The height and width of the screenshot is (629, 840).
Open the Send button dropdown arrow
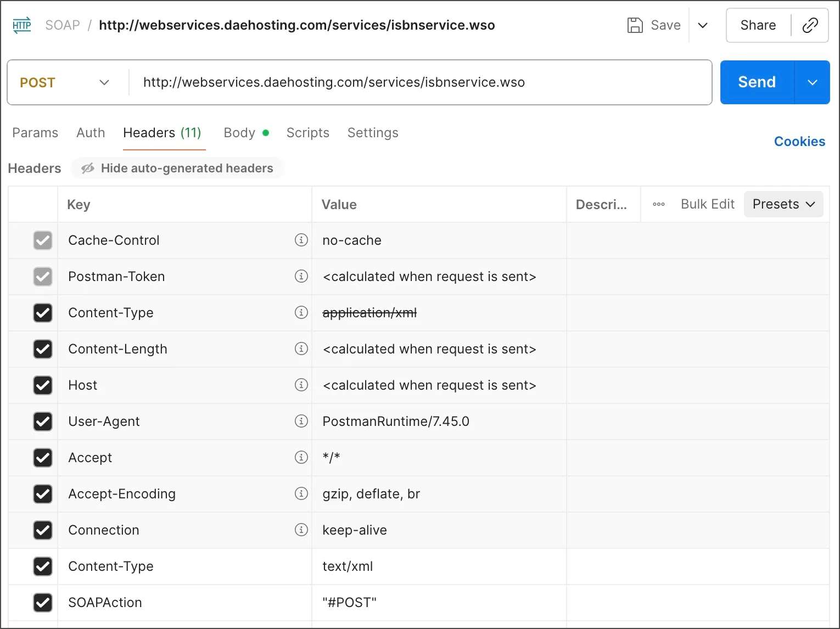tap(813, 82)
